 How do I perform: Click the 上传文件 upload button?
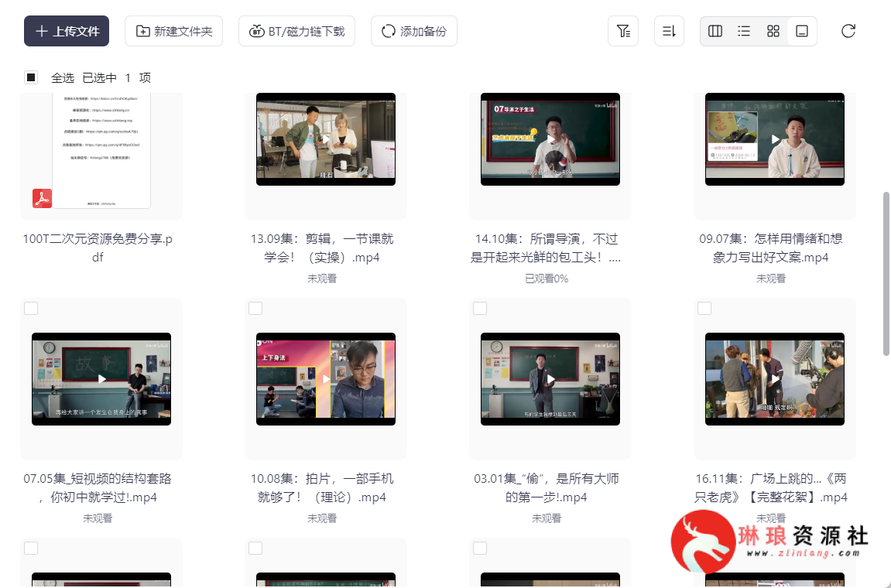pos(67,31)
